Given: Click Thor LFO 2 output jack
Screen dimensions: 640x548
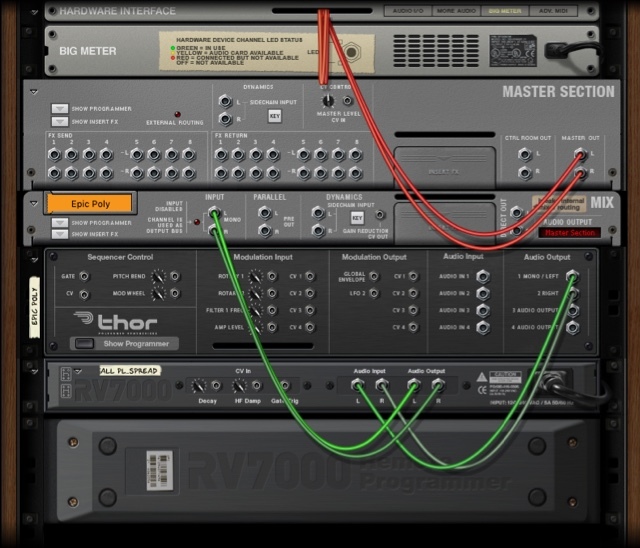Looking at the screenshot, I should pyautogui.click(x=373, y=293).
